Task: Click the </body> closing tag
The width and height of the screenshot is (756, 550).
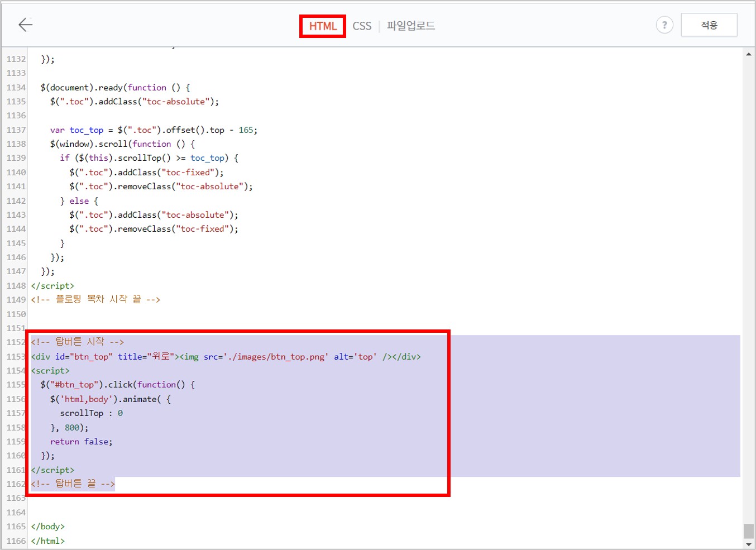Action: pos(48,527)
